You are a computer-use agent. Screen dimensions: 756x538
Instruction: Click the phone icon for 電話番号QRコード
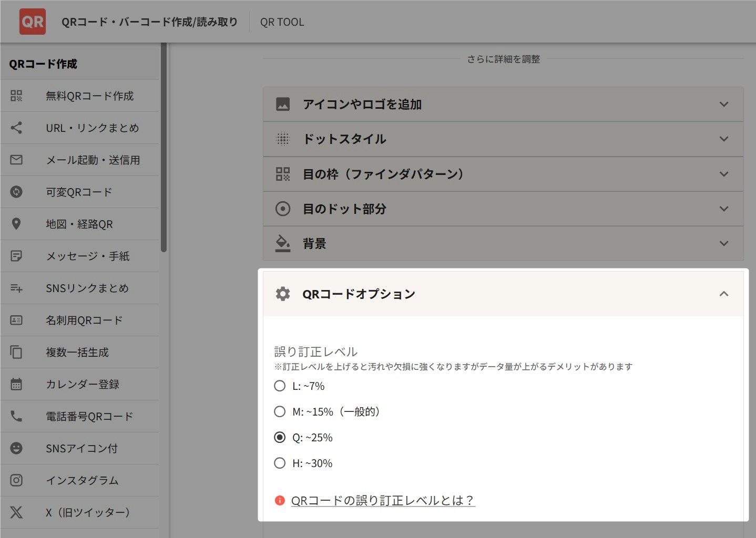(16, 416)
